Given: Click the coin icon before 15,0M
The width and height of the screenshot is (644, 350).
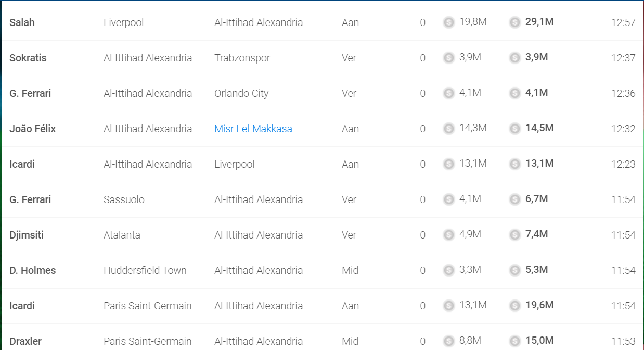Looking at the screenshot, I should click(515, 341).
